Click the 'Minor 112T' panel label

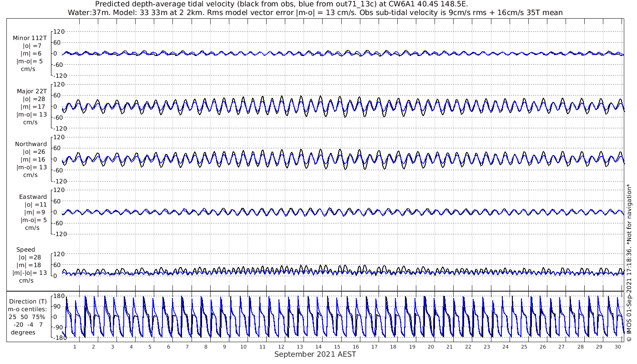pos(30,38)
